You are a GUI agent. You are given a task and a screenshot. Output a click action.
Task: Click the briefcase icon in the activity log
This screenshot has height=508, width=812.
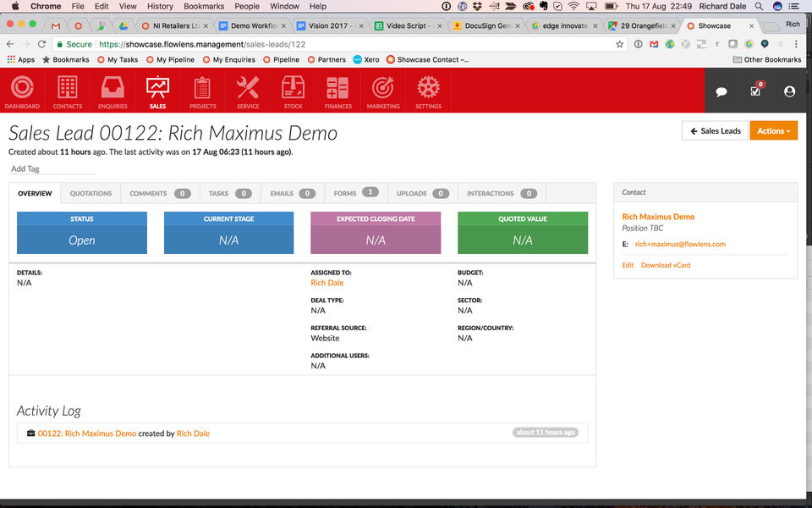[x=31, y=433]
